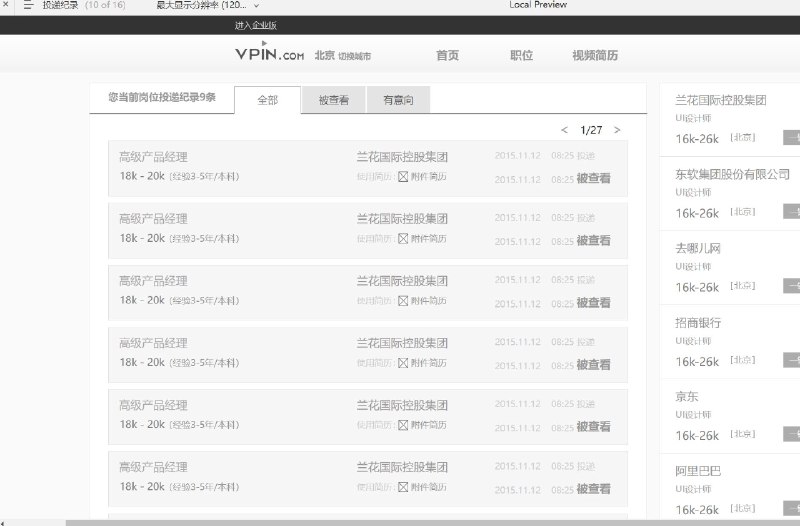Click UI设计师 under 东软集团股份有限公司
Screen dimensions: 800x526
tap(693, 192)
